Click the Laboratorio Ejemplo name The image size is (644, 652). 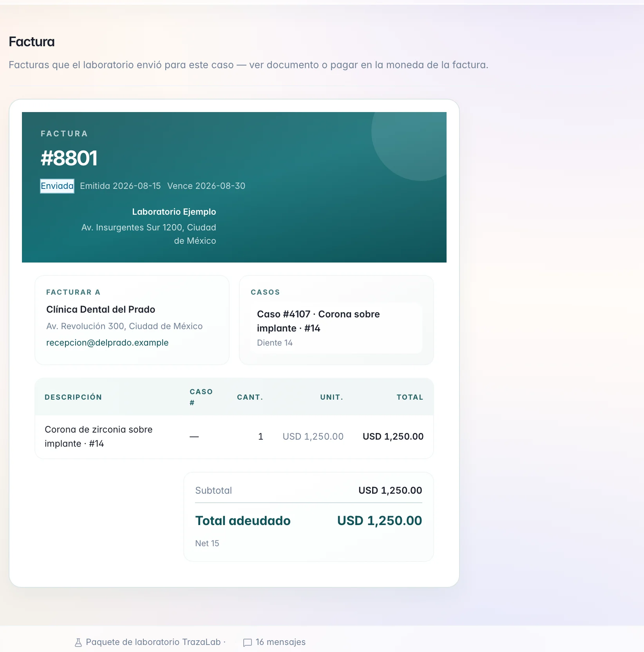pyautogui.click(x=174, y=212)
